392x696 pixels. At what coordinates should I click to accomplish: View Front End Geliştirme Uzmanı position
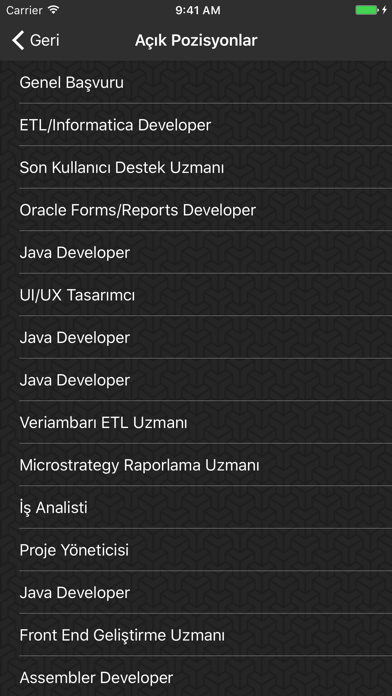coord(196,636)
